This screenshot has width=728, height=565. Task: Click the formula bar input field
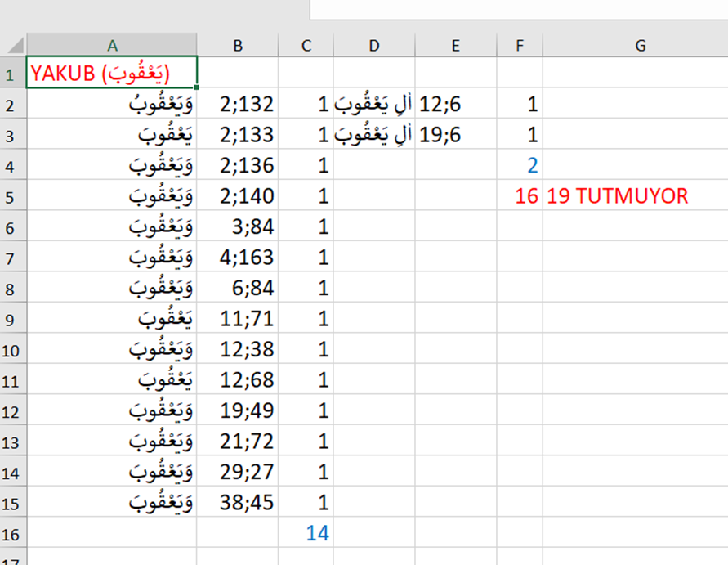tap(519, 9)
